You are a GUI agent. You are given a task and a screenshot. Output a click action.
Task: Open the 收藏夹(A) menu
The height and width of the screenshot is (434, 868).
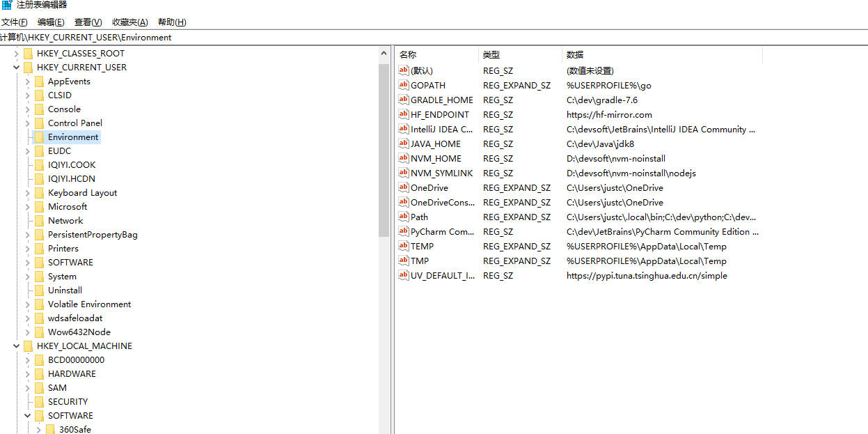click(x=130, y=22)
